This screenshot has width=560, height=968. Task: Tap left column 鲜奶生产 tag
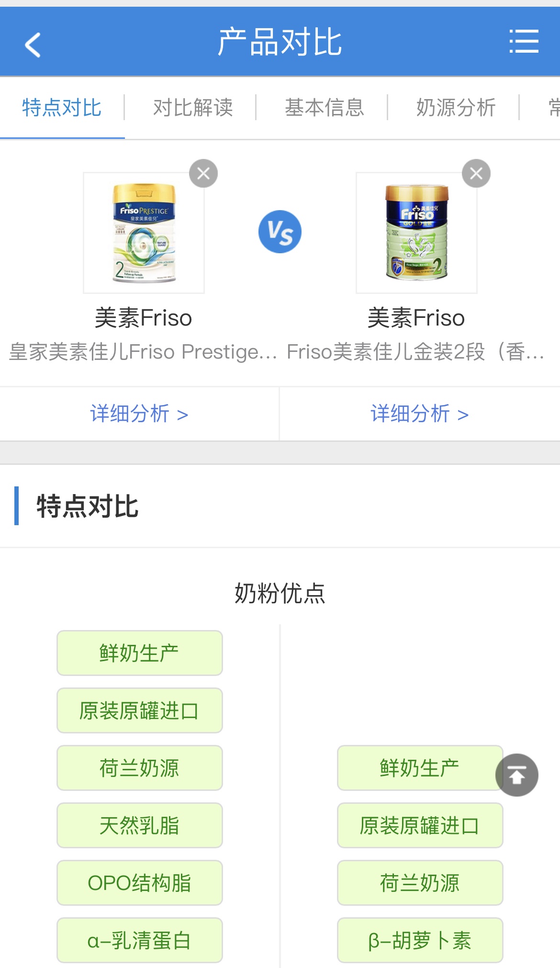coord(139,653)
